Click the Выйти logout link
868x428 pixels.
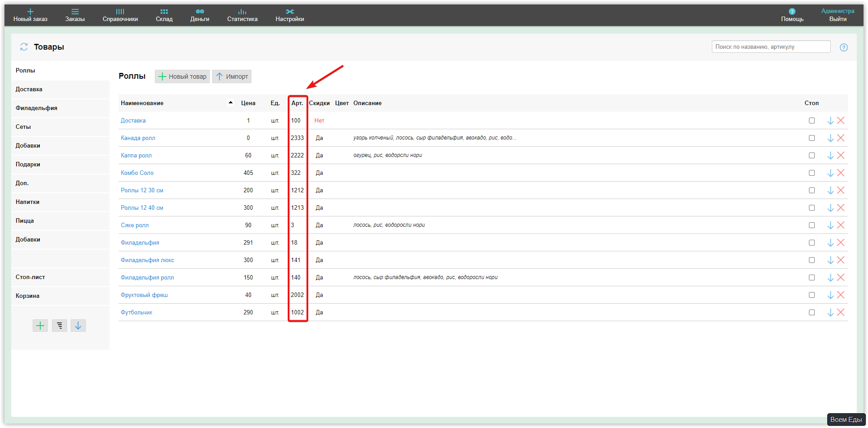(x=838, y=19)
